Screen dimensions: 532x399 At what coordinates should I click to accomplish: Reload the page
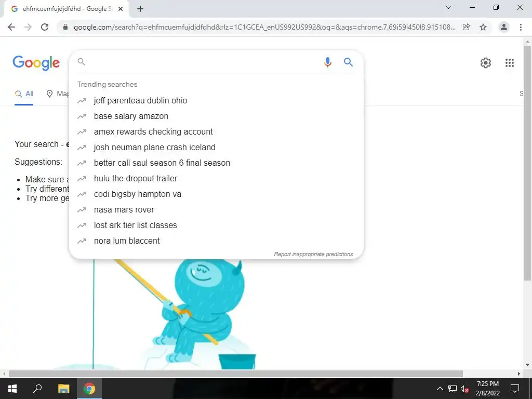[45, 27]
